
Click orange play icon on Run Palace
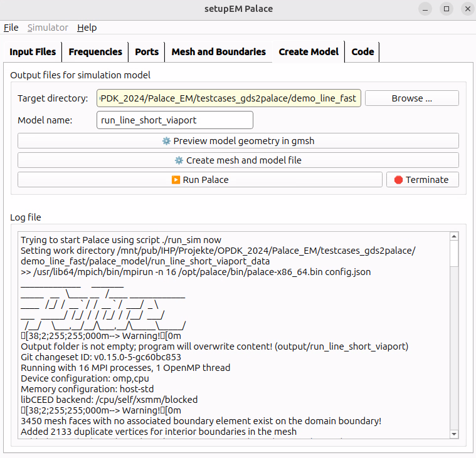pos(176,180)
